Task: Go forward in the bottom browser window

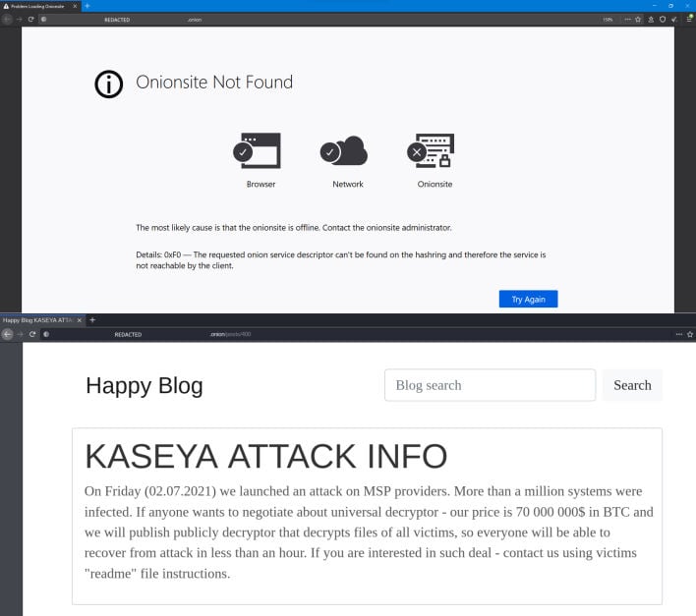Action: click(x=20, y=334)
